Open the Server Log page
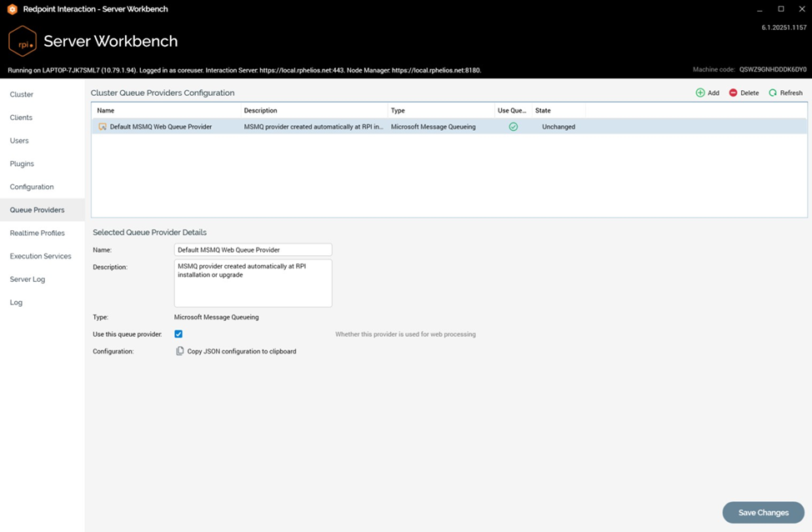 click(27, 279)
